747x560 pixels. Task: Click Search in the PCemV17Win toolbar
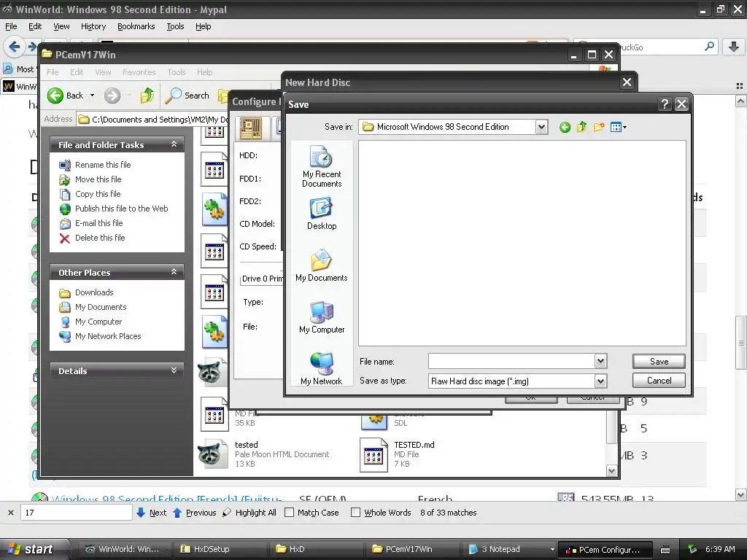(x=187, y=96)
